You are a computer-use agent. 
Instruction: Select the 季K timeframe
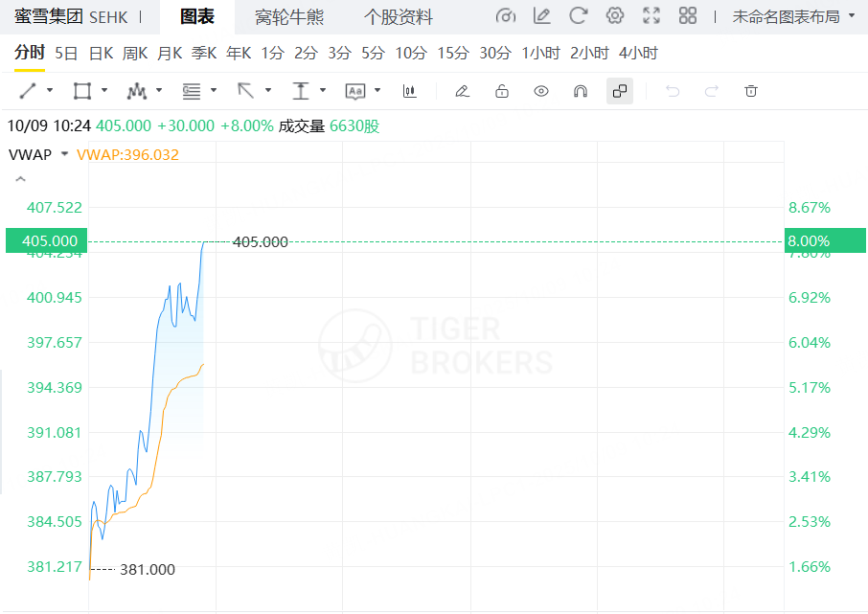[x=204, y=53]
